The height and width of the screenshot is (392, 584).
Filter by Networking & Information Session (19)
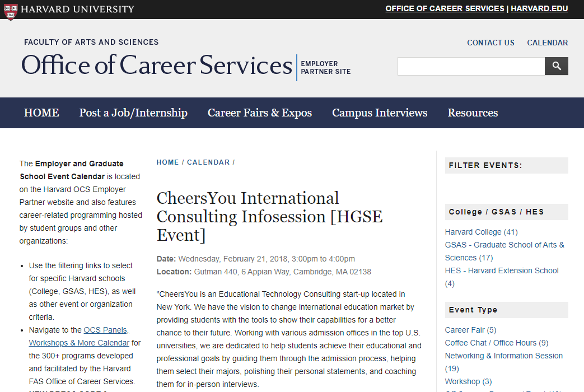503,362
